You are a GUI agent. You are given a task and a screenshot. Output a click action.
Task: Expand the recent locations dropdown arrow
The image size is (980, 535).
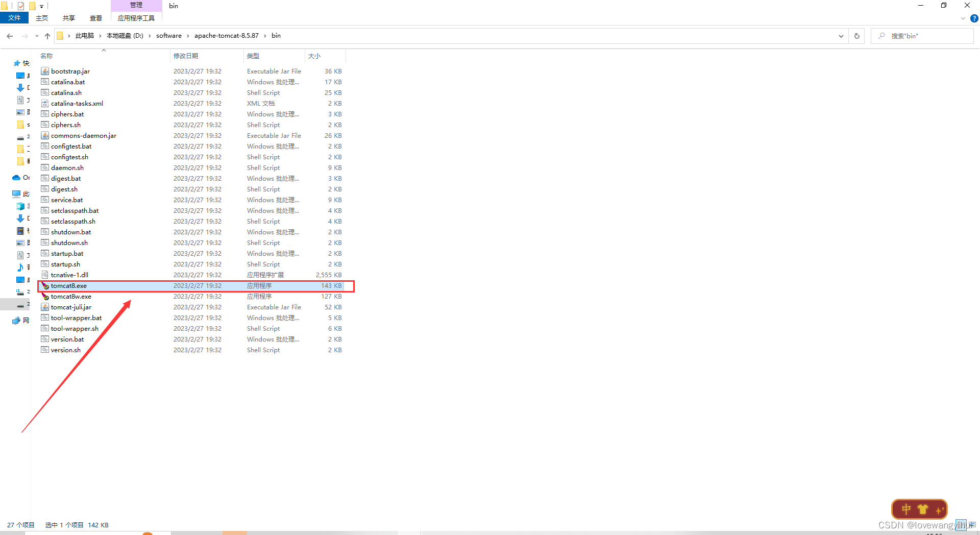coord(37,36)
